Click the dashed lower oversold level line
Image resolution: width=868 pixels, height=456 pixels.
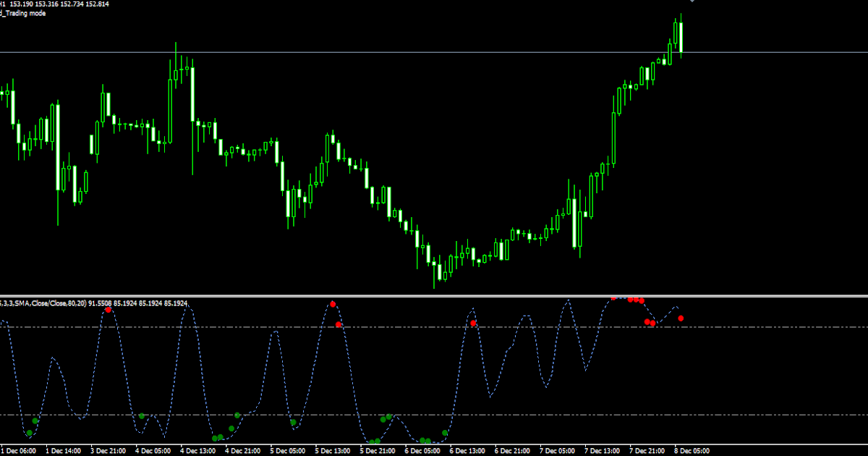(x=181, y=414)
